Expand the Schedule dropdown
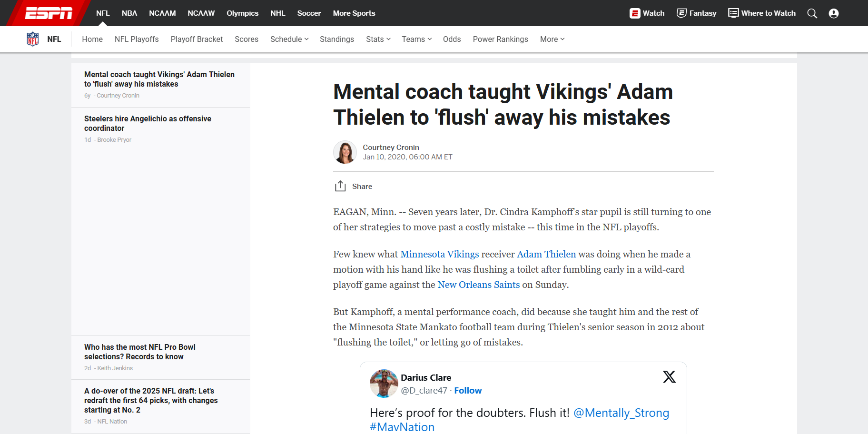The height and width of the screenshot is (434, 868). tap(289, 39)
